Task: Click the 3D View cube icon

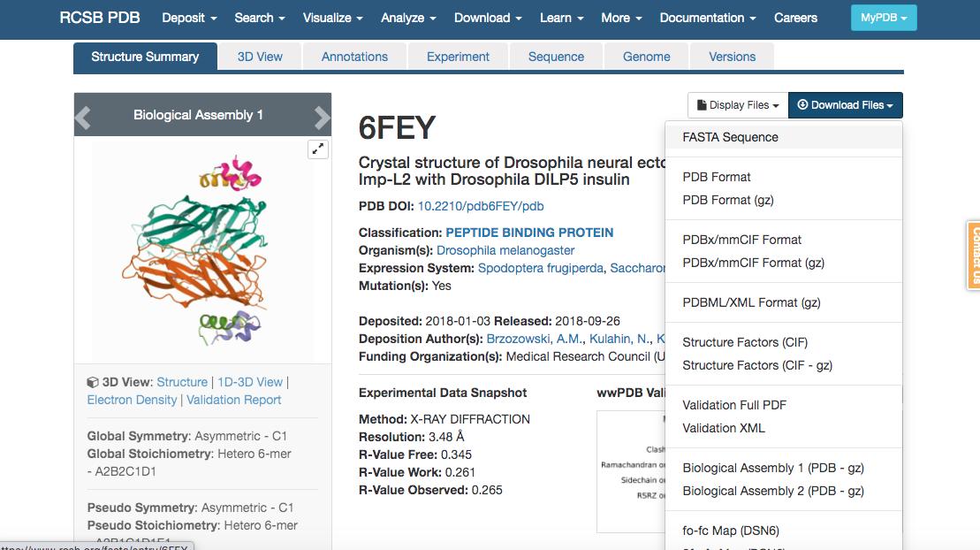Action: click(93, 383)
